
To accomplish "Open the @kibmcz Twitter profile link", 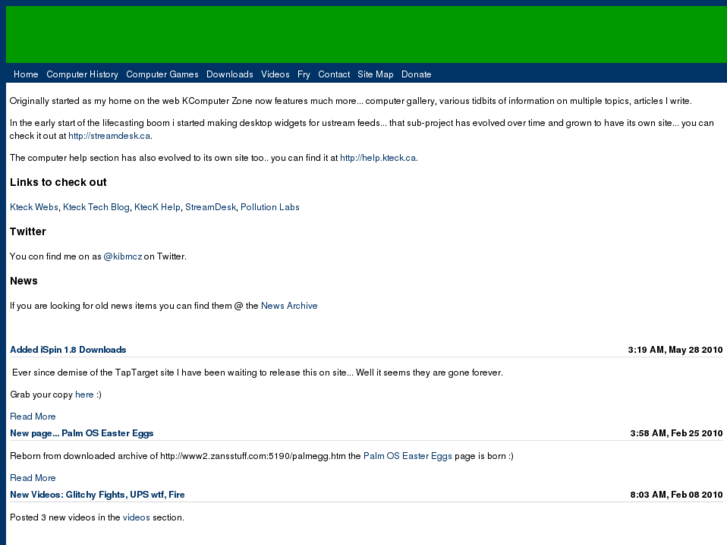I will [122, 256].
